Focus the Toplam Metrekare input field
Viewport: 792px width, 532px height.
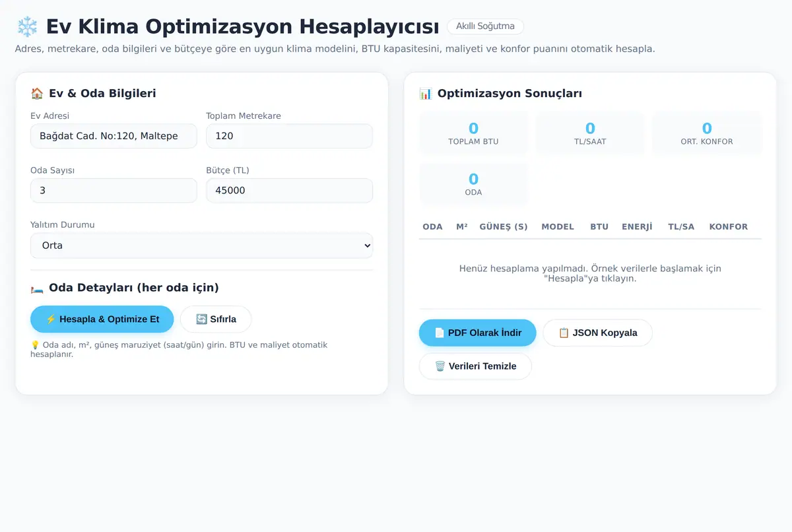click(289, 136)
